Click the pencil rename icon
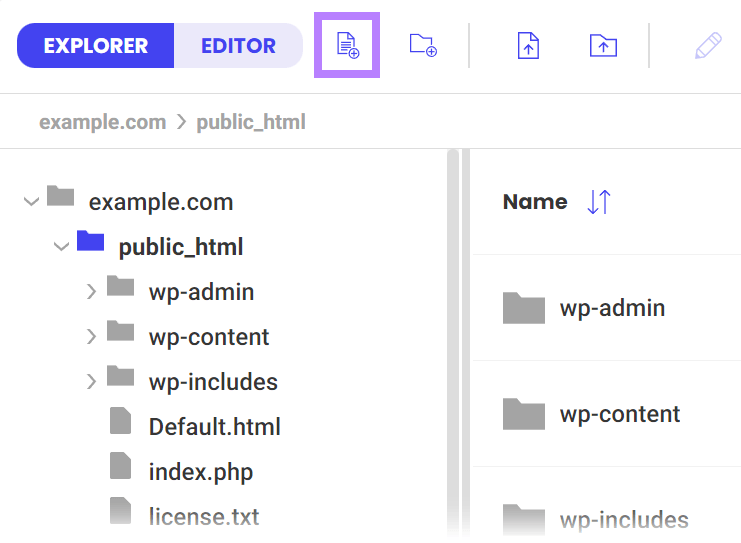Image resolution: width=741 pixels, height=543 pixels. (708, 46)
